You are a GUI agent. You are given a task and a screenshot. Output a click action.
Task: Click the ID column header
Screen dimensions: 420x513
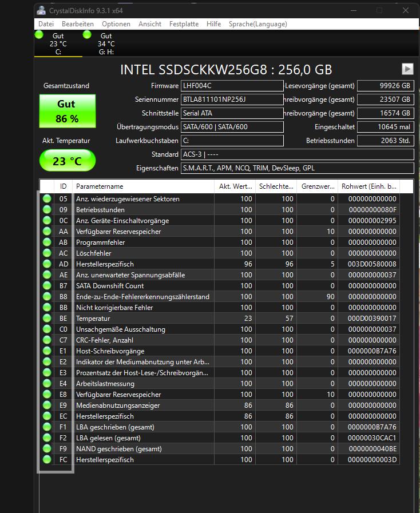(63, 186)
